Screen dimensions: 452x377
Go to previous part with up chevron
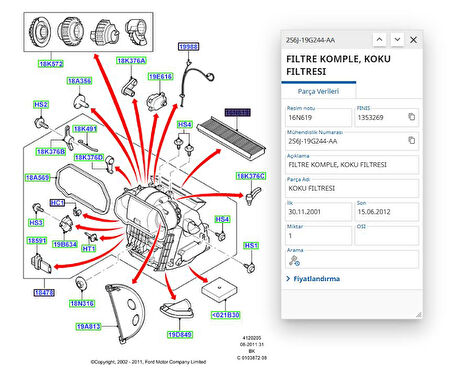pos(379,40)
